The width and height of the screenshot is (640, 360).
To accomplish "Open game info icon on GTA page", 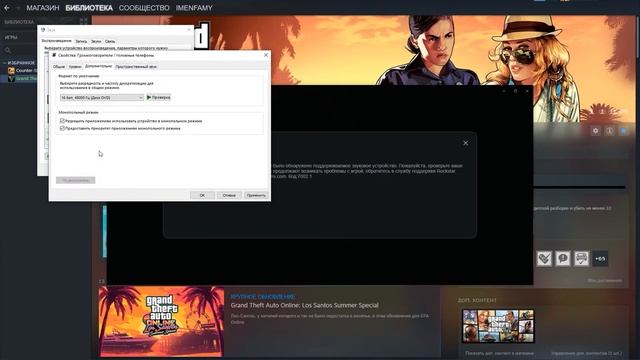I will click(x=609, y=131).
